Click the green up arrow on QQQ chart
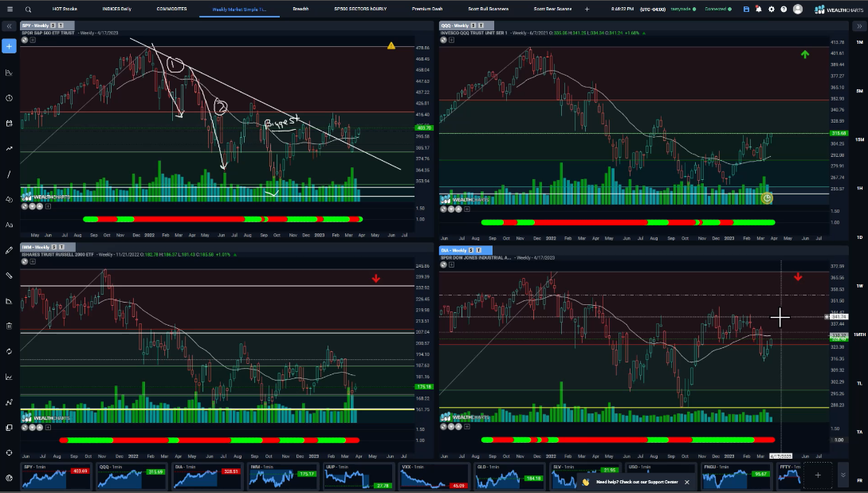This screenshot has width=868, height=493. click(x=805, y=54)
